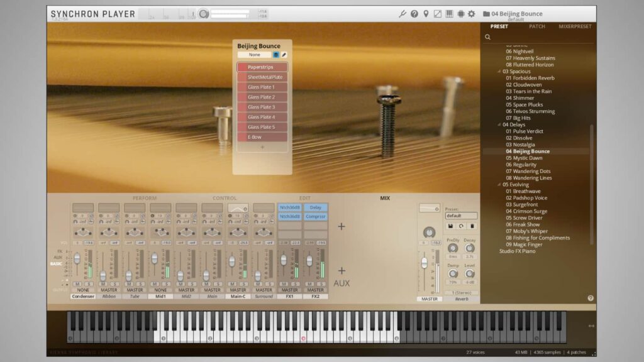Collapse the 05 Evolving preset folder
The width and height of the screenshot is (644, 362).
(x=499, y=185)
